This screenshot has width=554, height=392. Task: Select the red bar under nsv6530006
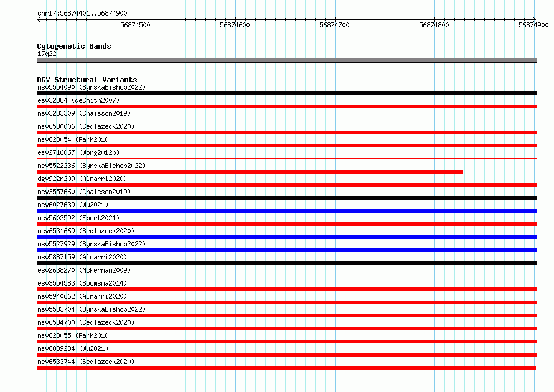(x=286, y=133)
